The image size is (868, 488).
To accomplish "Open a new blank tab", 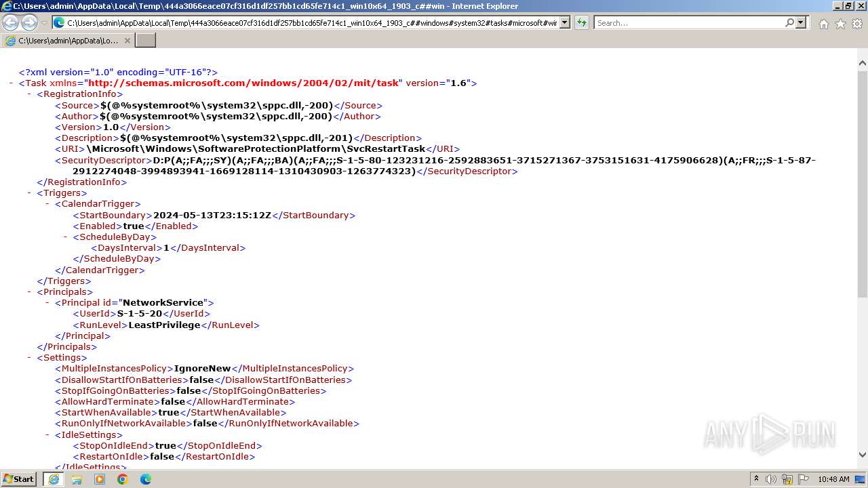I will point(146,41).
